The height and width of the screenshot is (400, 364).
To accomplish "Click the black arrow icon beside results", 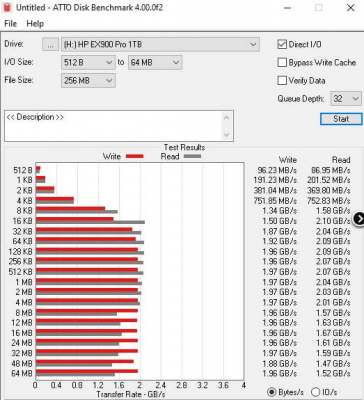I will click(x=359, y=219).
